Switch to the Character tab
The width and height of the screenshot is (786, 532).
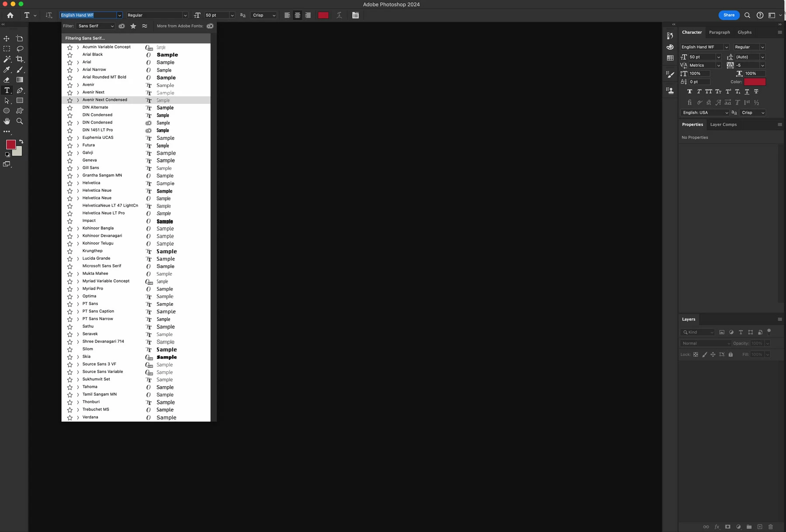(x=692, y=32)
